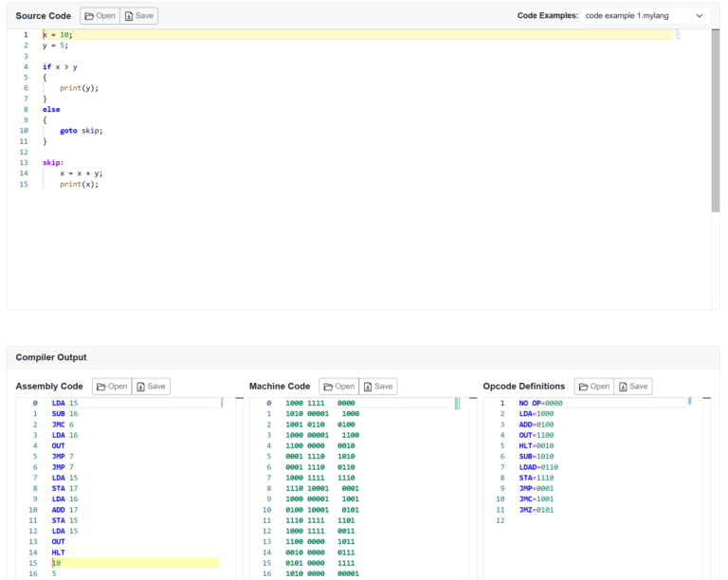728x580 pixels.
Task: Open an assembly code file
Action: (112, 387)
